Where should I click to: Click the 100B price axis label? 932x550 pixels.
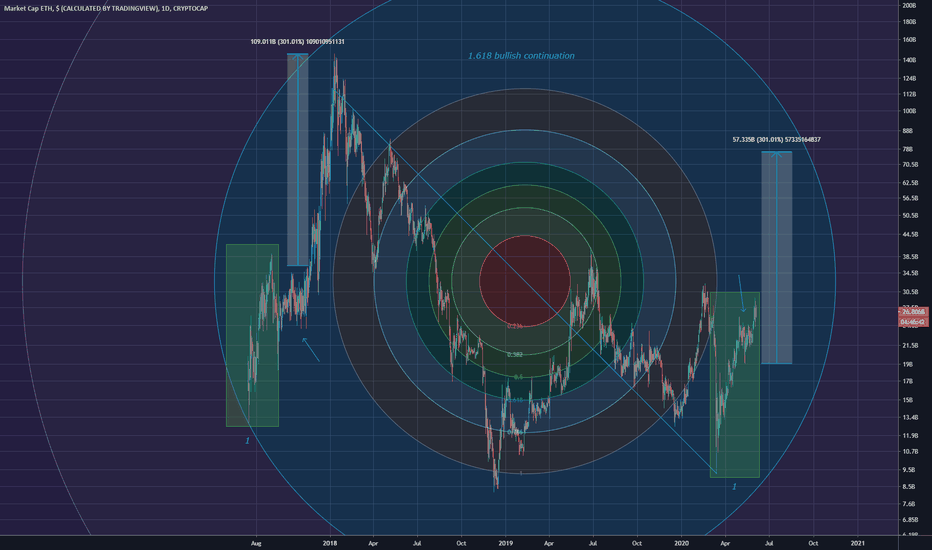[x=909, y=111]
